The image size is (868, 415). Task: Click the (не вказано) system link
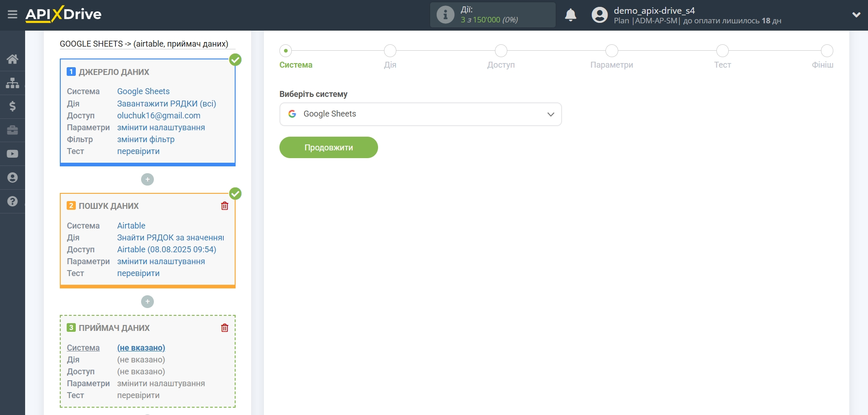[x=141, y=348]
